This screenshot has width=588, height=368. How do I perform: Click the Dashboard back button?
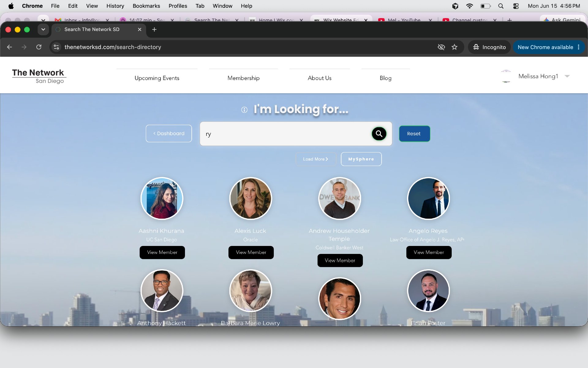pos(169,133)
